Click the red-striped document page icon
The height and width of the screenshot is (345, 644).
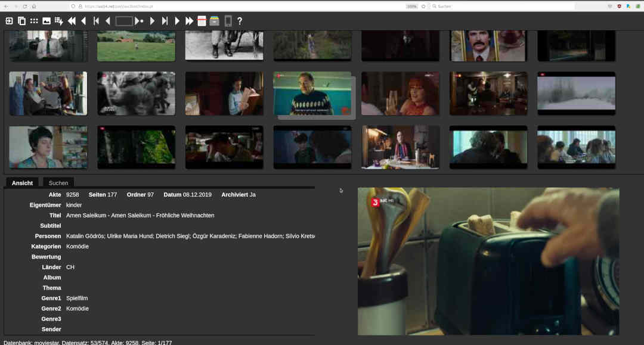click(x=202, y=21)
